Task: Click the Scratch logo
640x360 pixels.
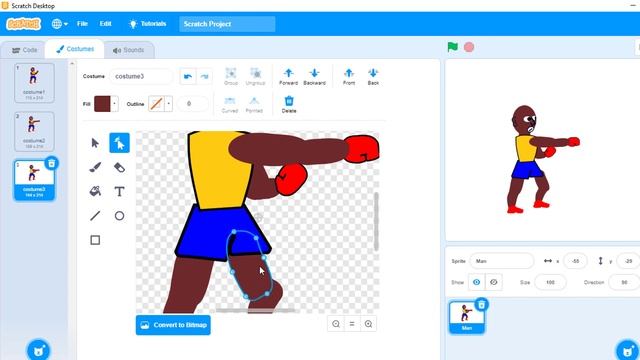Action: click(24, 24)
